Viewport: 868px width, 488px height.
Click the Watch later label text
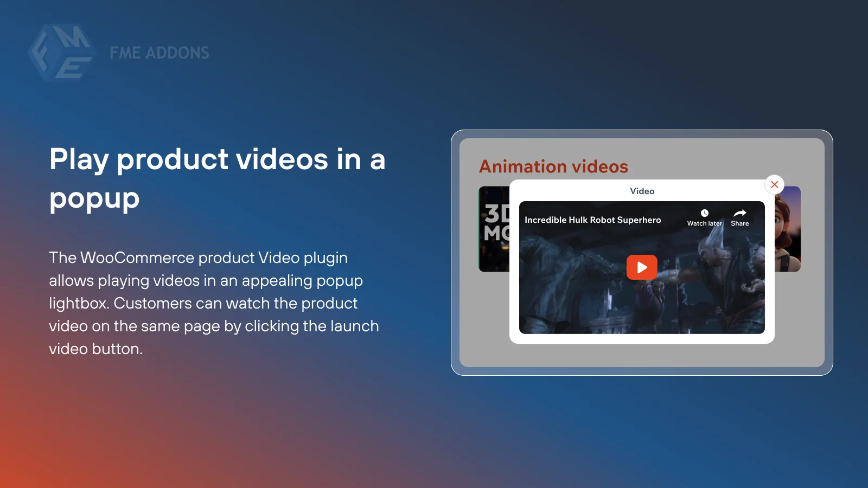pyautogui.click(x=704, y=223)
